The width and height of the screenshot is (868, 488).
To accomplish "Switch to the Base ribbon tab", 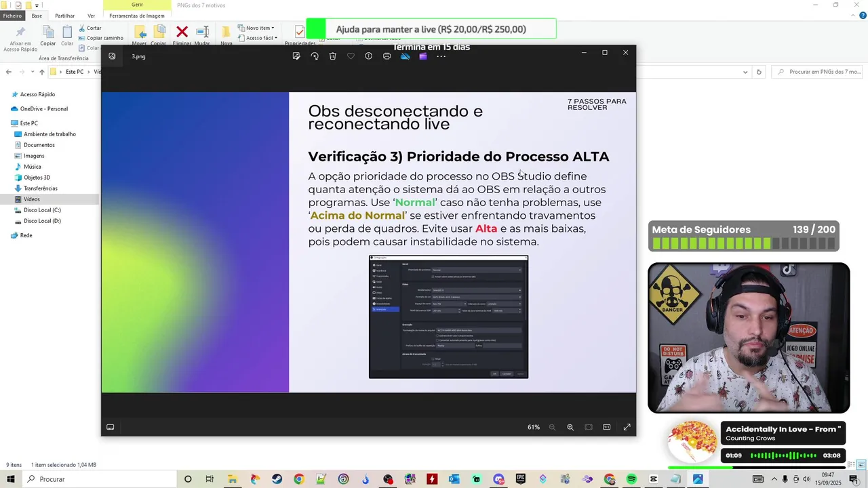I will (x=37, y=16).
